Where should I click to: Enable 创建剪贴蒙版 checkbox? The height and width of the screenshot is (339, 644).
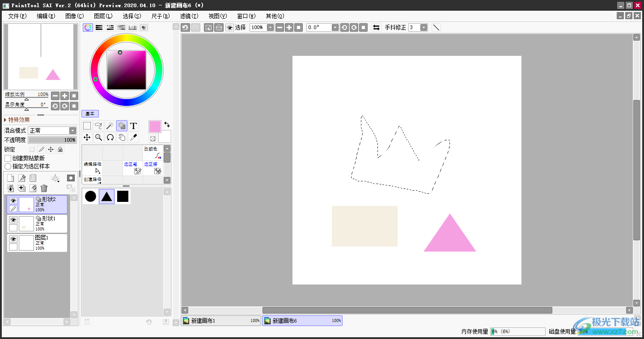point(8,158)
